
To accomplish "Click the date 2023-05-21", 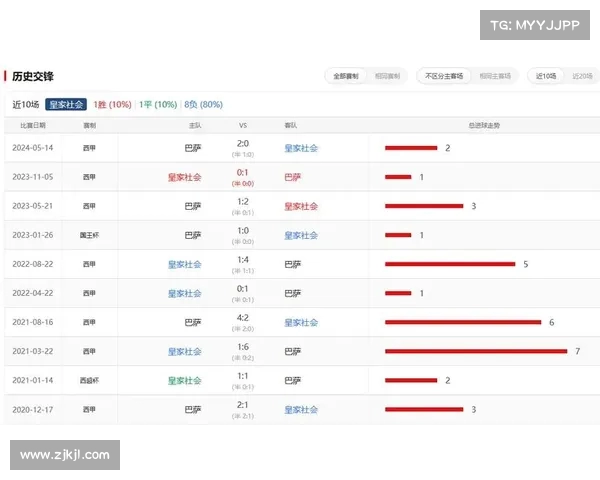I will tap(33, 206).
